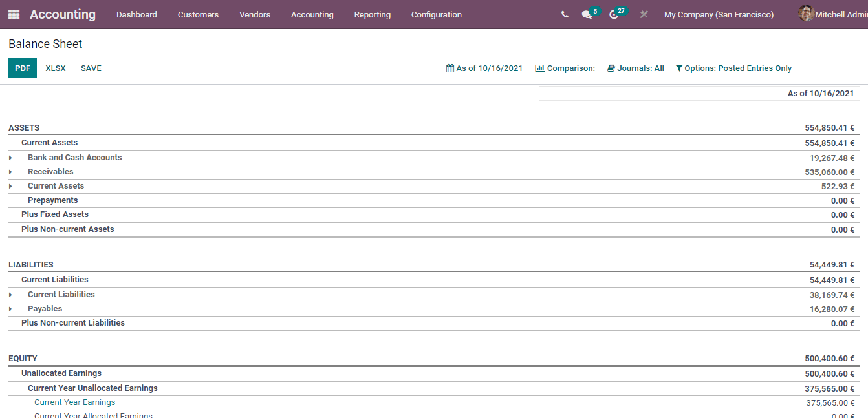Open the Current Year Earnings link

pyautogui.click(x=74, y=402)
